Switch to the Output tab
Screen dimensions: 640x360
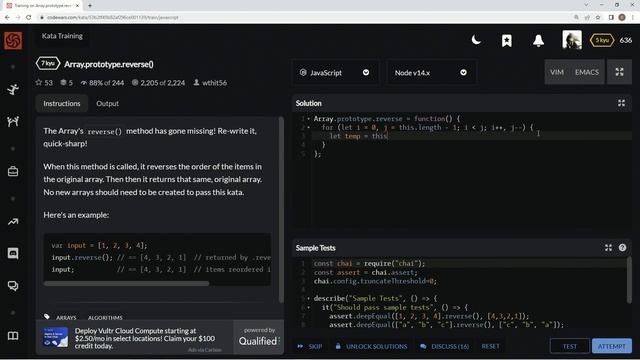[107, 104]
